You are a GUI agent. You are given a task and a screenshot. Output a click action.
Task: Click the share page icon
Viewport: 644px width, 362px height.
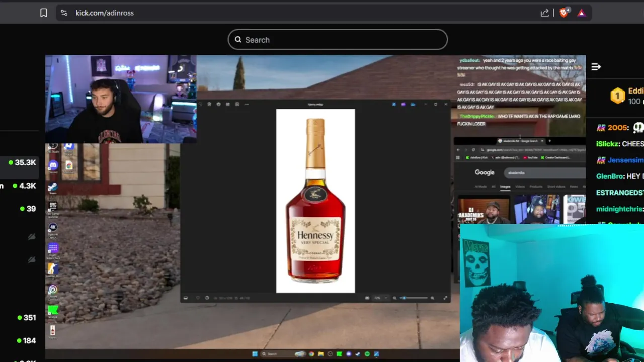(545, 13)
